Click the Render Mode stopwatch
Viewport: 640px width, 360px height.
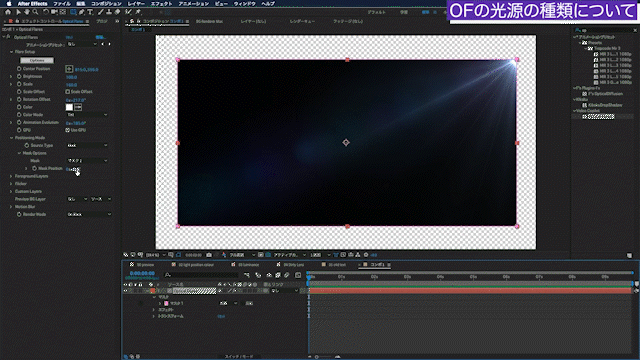[19, 214]
